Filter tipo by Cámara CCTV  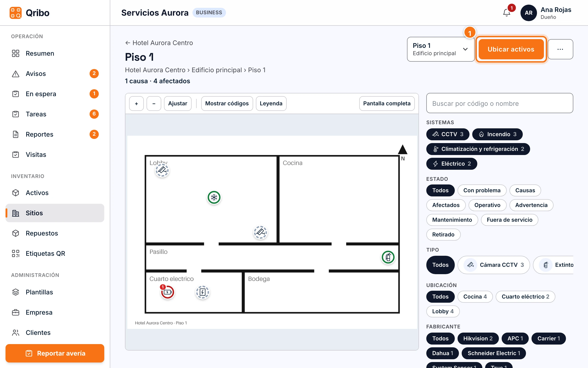pos(493,265)
